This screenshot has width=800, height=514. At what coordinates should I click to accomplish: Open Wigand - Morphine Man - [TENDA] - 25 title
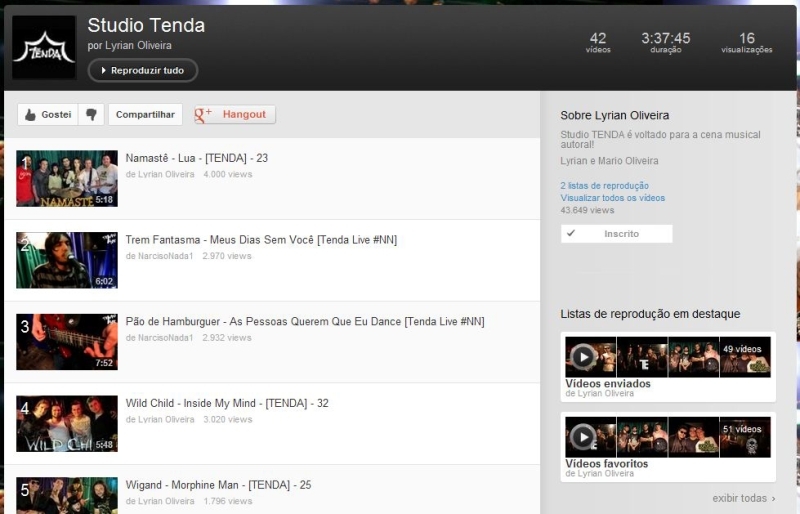coord(218,485)
